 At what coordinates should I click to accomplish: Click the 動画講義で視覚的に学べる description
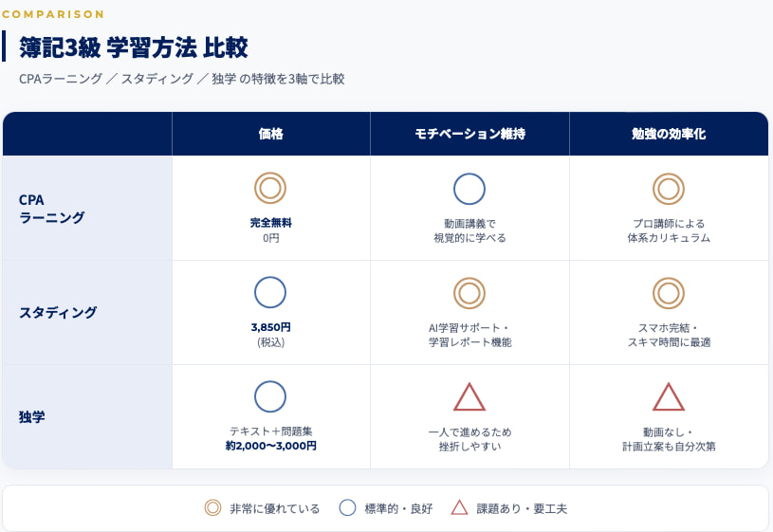469,230
